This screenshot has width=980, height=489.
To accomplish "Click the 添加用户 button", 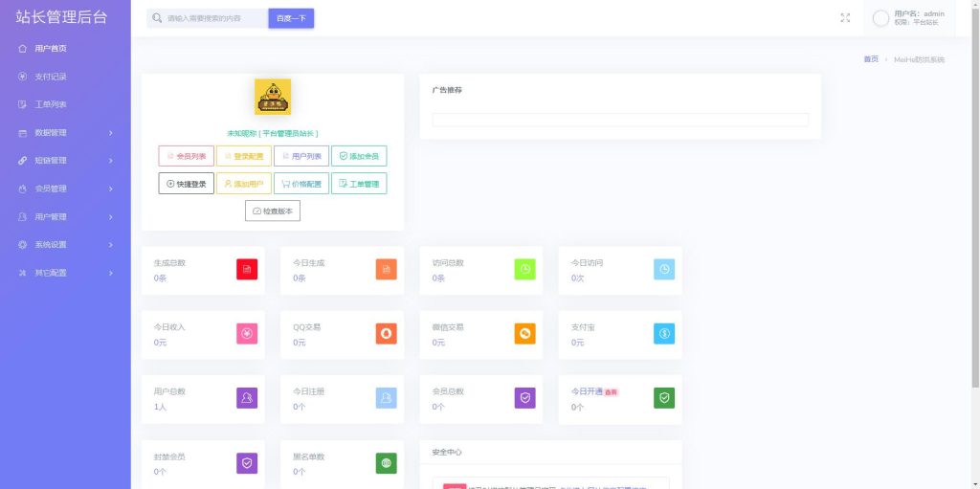I will pos(244,184).
